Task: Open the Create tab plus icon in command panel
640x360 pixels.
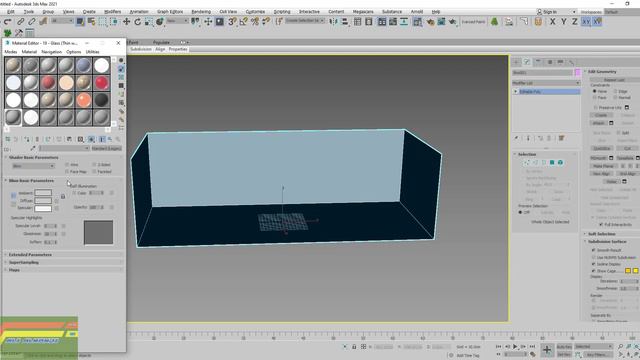Action: [x=516, y=62]
